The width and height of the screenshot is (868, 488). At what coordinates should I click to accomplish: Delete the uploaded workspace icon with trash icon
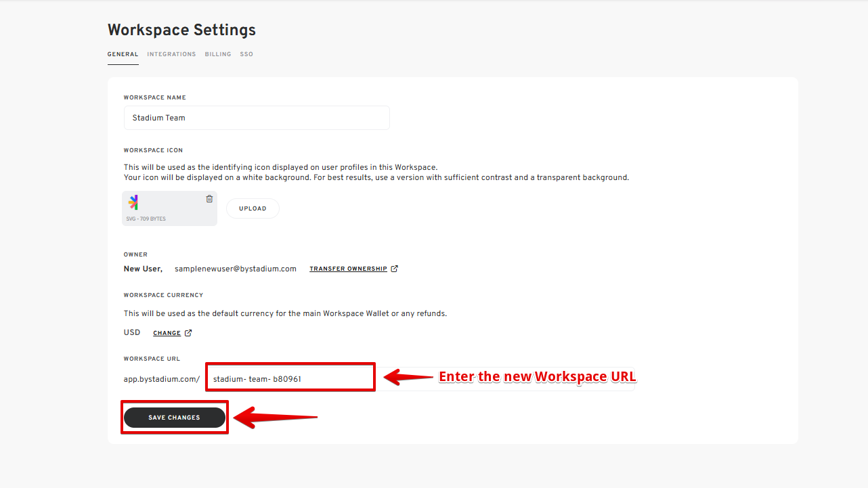209,199
